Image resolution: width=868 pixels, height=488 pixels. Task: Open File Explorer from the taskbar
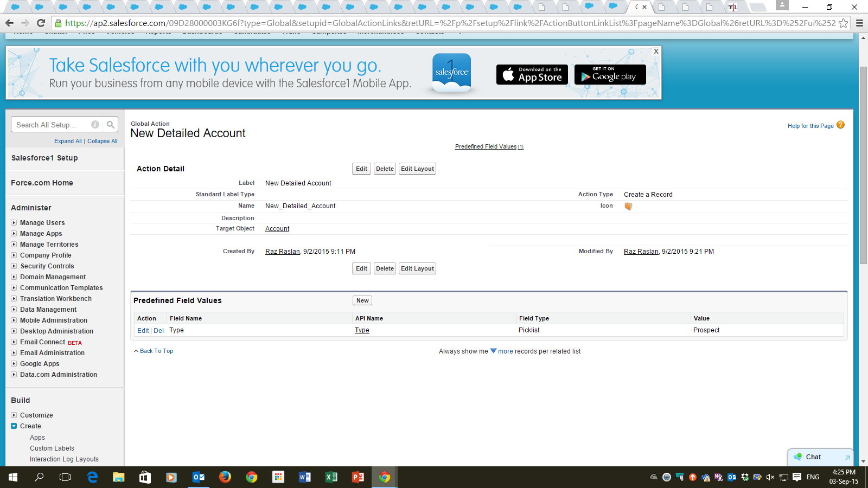pos(119,477)
